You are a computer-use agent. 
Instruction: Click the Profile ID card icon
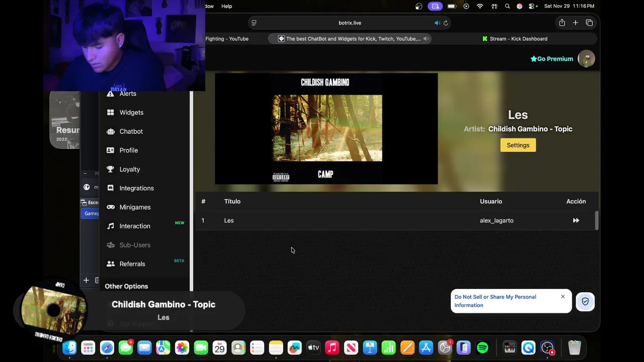coord(111,150)
